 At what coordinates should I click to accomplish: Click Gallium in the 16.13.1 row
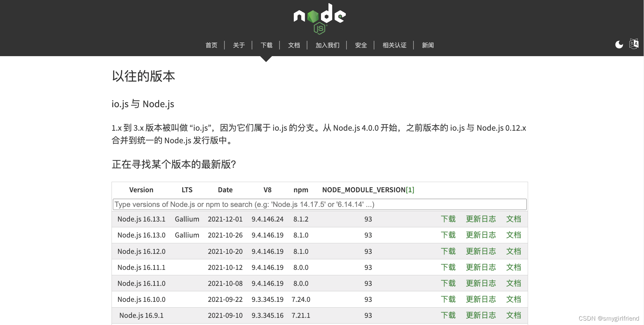pyautogui.click(x=187, y=219)
